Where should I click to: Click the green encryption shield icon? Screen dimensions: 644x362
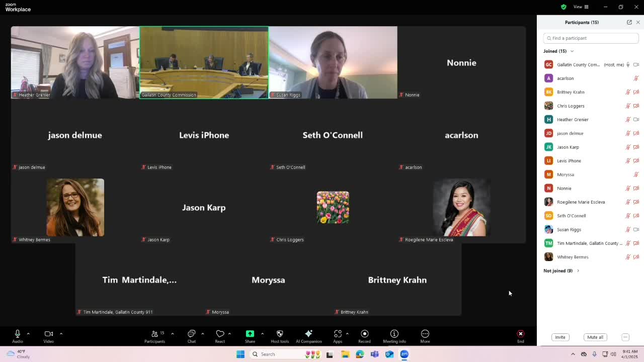[x=563, y=7]
